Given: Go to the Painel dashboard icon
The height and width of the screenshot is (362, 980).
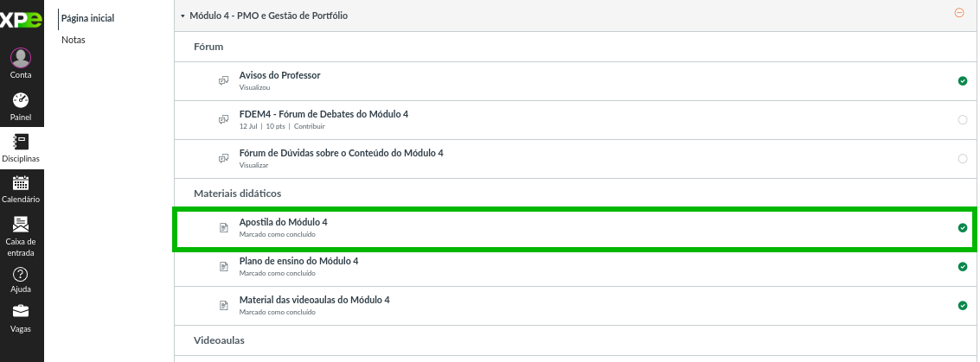Looking at the screenshot, I should click(x=21, y=100).
